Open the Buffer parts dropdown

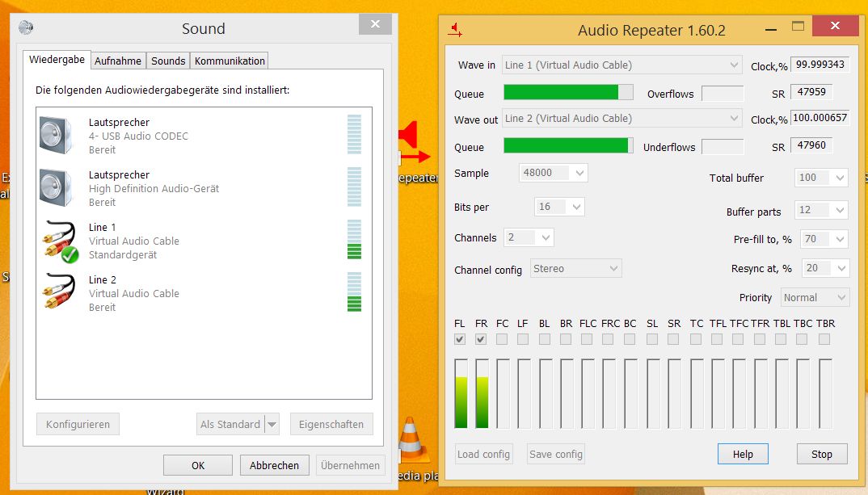(x=821, y=210)
